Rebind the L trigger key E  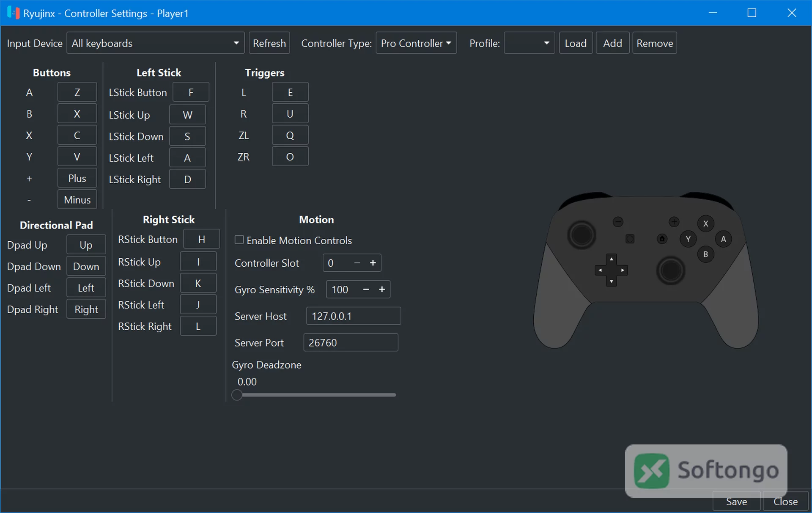point(290,92)
